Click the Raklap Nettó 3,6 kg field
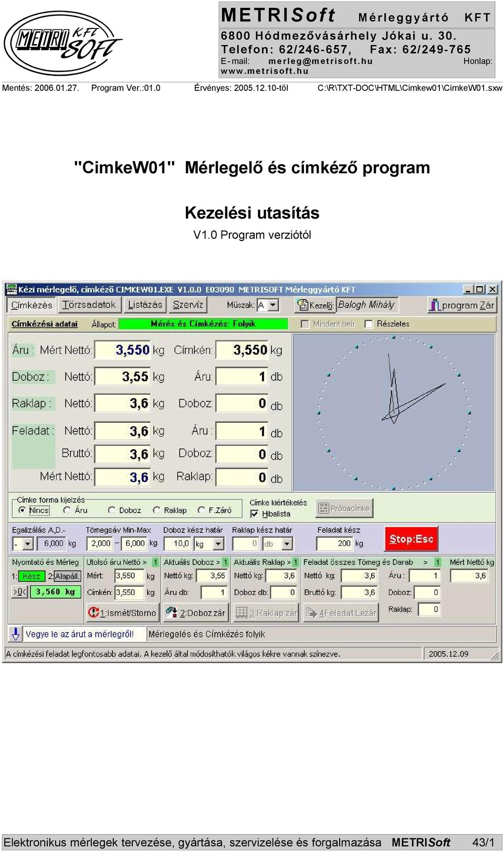This screenshot has width=504, height=852. point(122,403)
